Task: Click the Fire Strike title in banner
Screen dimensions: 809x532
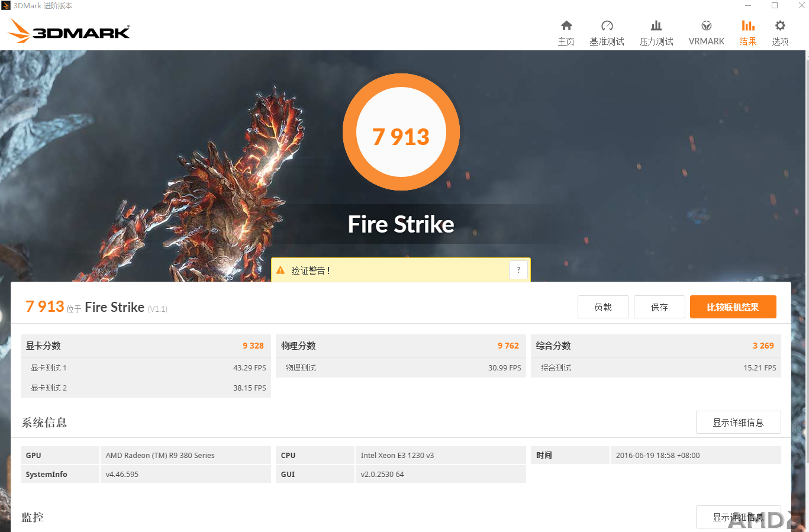Action: pos(401,224)
